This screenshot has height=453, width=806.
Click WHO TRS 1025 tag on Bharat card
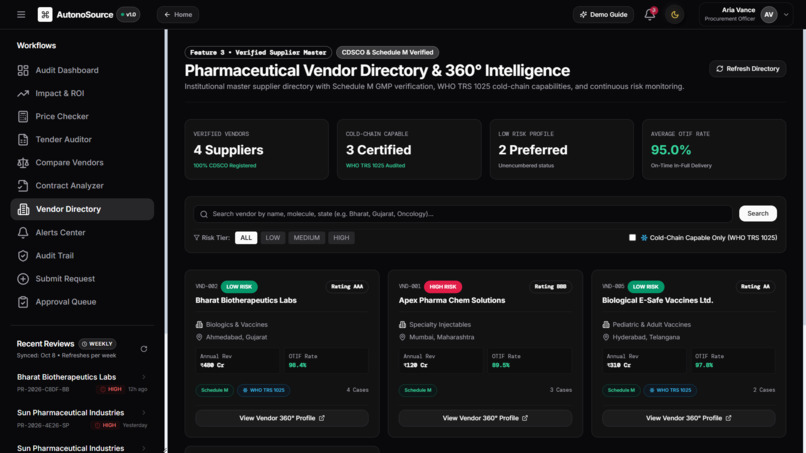[264, 390]
